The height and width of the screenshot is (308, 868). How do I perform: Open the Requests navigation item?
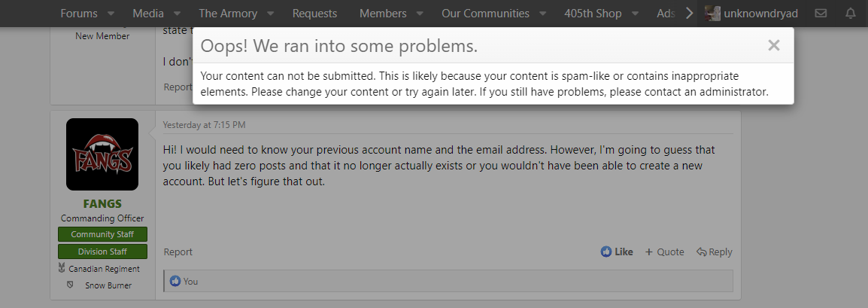click(314, 14)
